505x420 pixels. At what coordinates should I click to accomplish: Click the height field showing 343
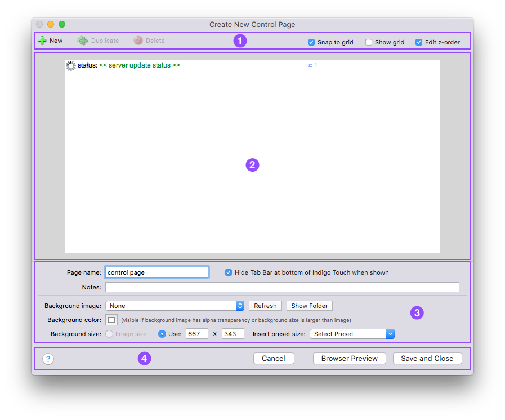coord(233,334)
